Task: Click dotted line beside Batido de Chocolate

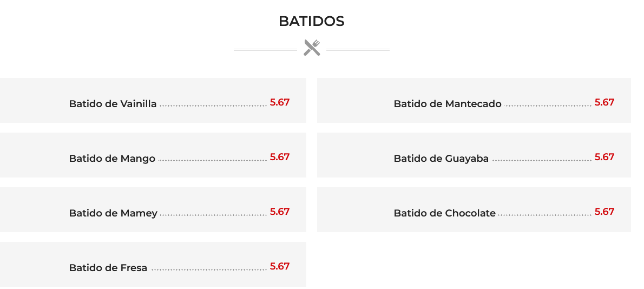Action: pyautogui.click(x=544, y=215)
